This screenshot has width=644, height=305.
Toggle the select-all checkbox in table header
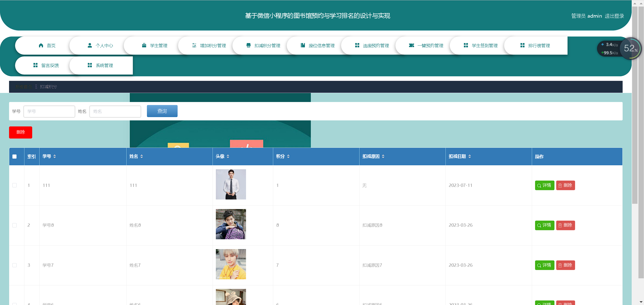pyautogui.click(x=15, y=156)
